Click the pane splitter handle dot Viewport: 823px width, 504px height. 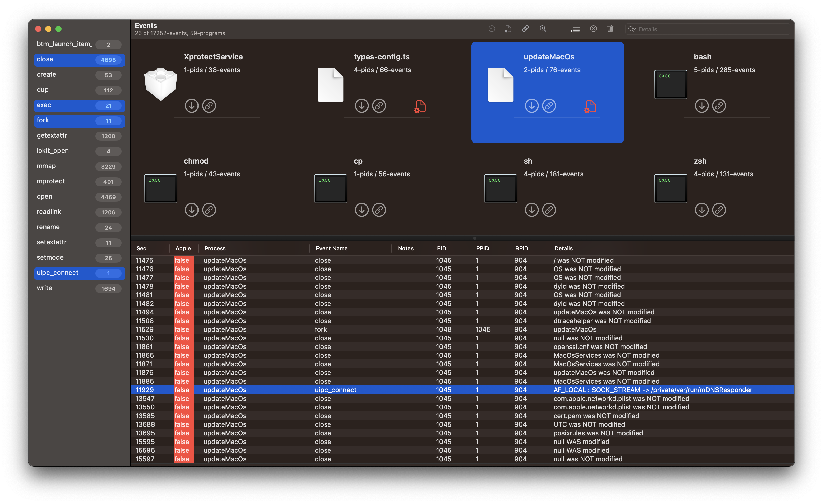474,238
